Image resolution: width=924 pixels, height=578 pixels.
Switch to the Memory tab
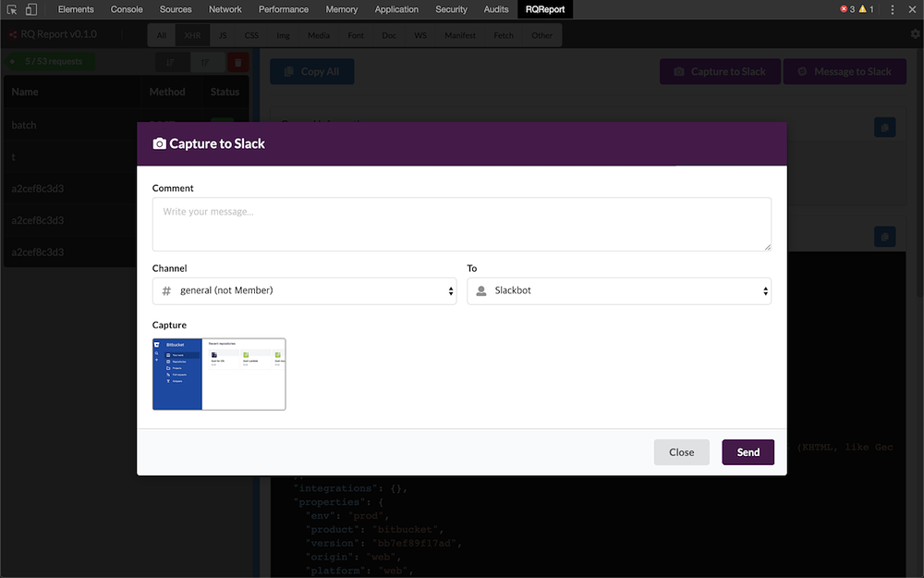pyautogui.click(x=342, y=9)
